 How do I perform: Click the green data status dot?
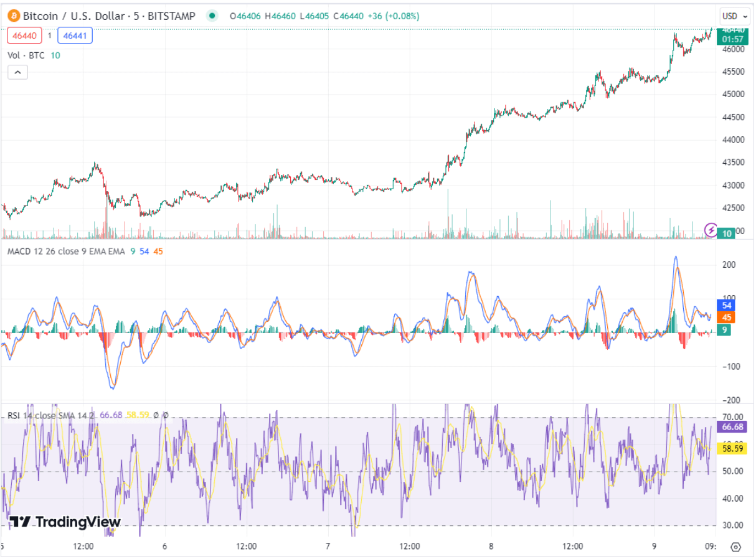(x=210, y=16)
